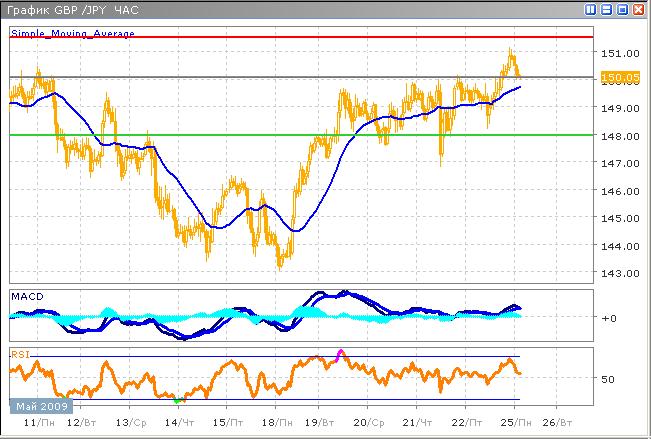Click the 22/Пт date on time axis
This screenshot has width=651, height=439.
pyautogui.click(x=468, y=424)
